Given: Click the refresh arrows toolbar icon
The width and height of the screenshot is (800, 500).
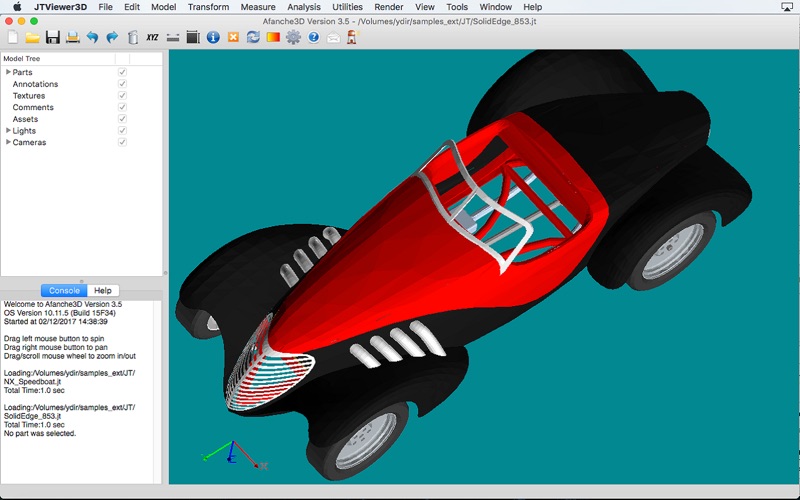Looking at the screenshot, I should point(253,37).
